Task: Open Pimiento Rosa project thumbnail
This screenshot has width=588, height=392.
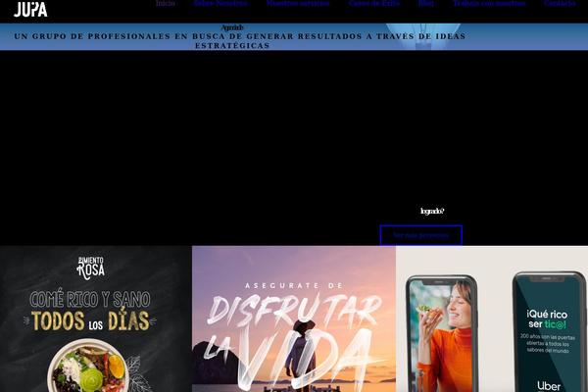Action: [96, 318]
